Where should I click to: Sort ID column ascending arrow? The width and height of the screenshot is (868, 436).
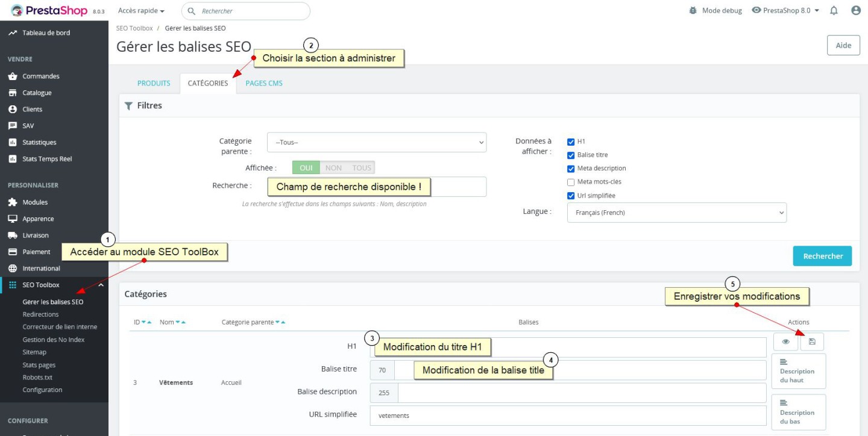point(149,322)
